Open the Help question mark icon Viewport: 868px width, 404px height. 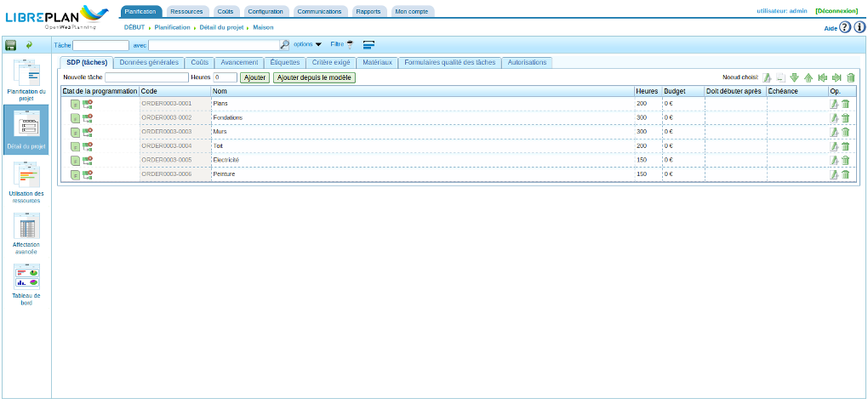[x=845, y=27]
